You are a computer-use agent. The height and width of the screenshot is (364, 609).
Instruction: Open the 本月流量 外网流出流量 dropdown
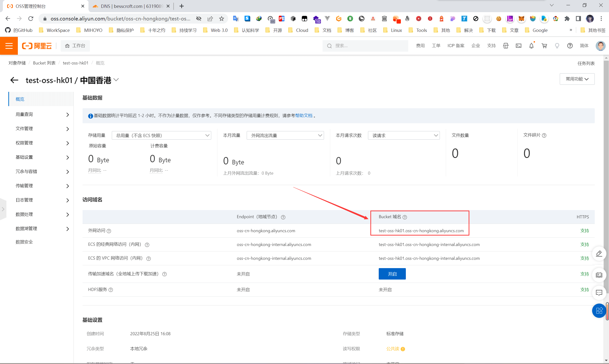[285, 135]
